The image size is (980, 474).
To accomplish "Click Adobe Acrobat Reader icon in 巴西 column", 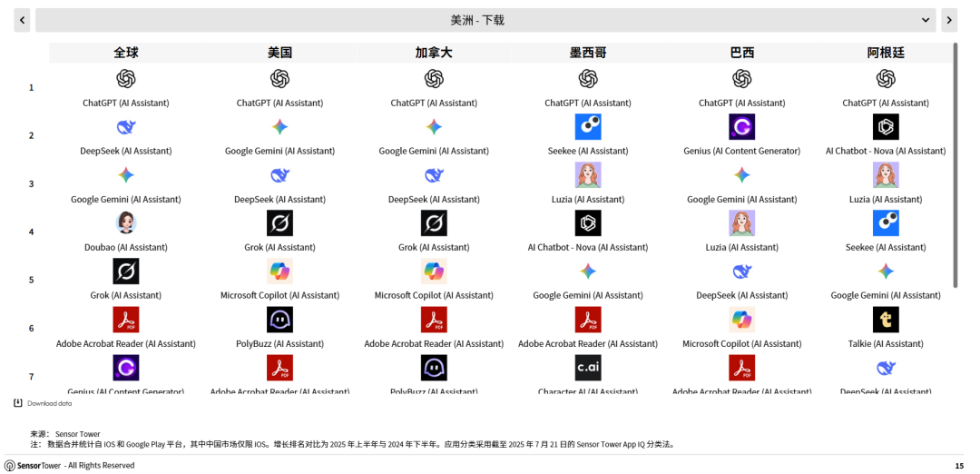I will (x=741, y=367).
